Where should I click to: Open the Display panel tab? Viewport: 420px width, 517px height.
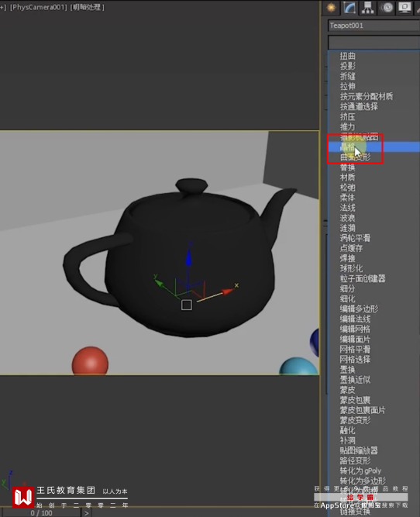click(x=405, y=8)
